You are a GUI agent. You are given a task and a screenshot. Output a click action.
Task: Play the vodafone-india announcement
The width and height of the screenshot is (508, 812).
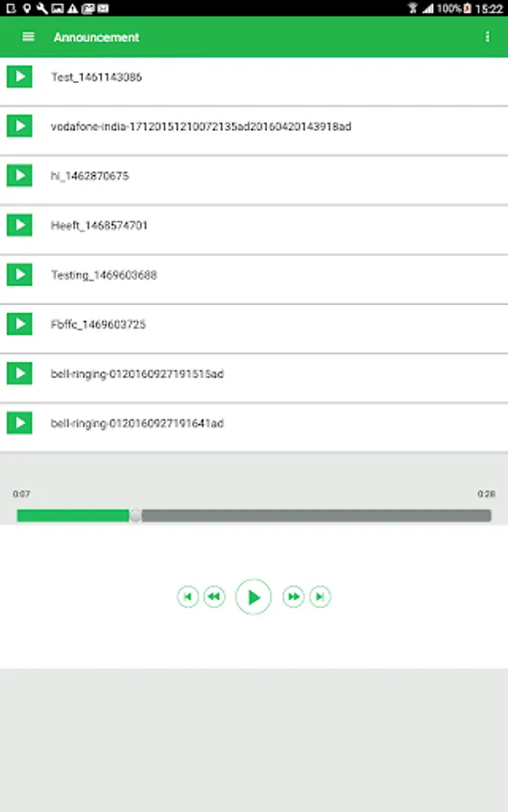20,125
